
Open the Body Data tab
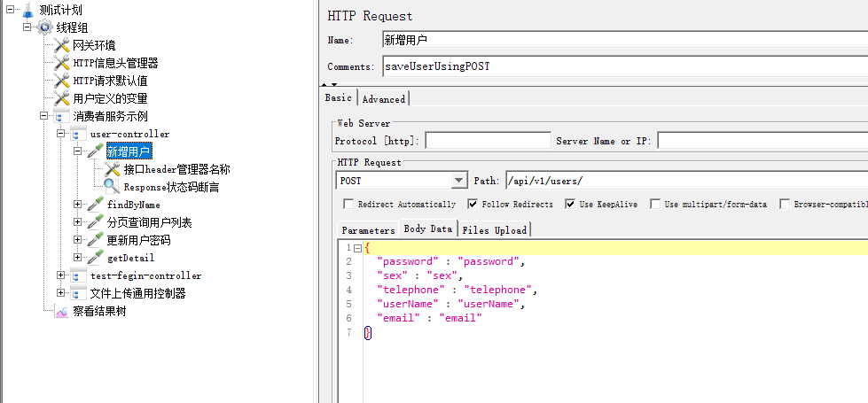[428, 229]
